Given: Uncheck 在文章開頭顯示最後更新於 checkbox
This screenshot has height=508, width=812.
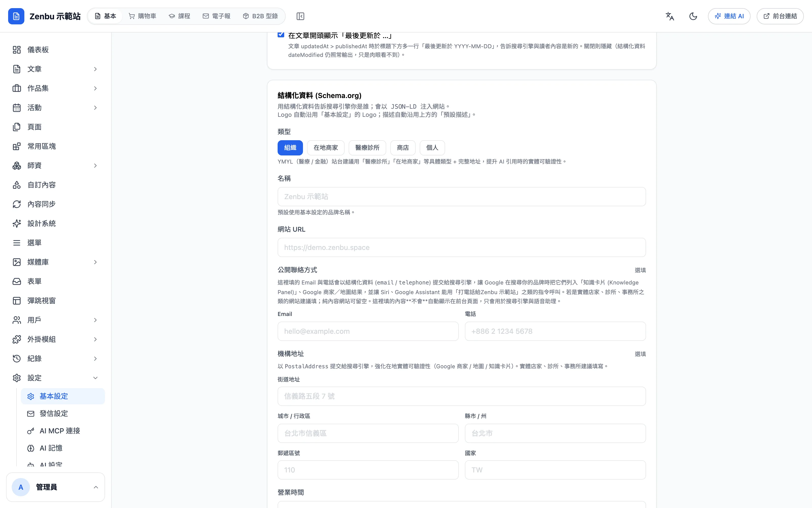Looking at the screenshot, I should coord(281,35).
